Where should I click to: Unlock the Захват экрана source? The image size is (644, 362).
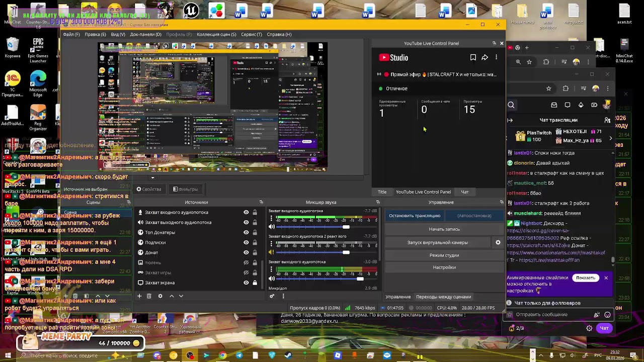pyautogui.click(x=255, y=283)
